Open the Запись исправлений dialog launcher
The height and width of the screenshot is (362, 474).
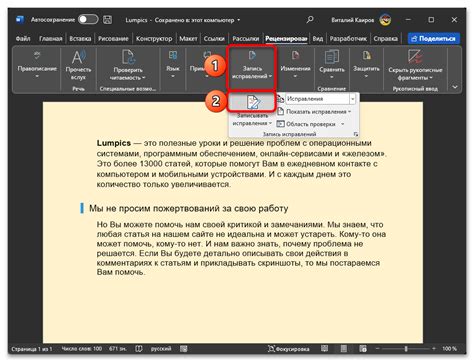point(356,134)
